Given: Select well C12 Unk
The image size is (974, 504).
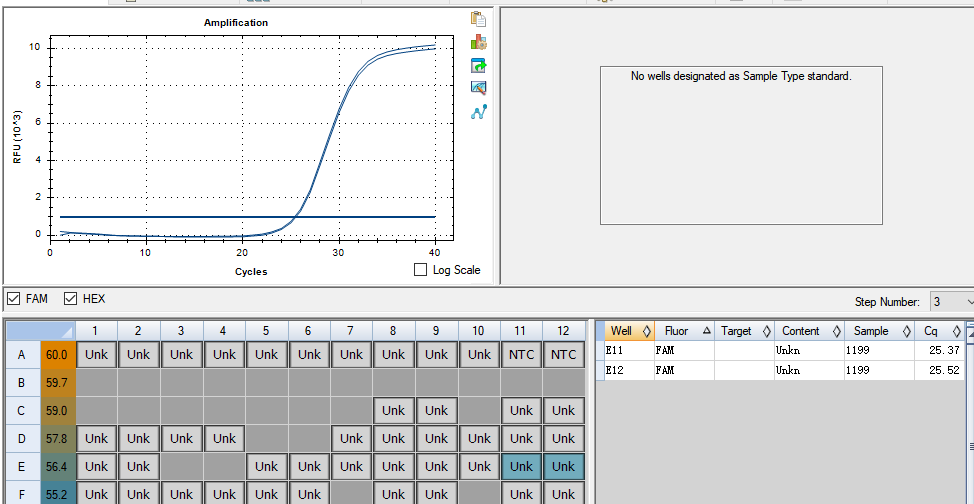Looking at the screenshot, I should (563, 411).
